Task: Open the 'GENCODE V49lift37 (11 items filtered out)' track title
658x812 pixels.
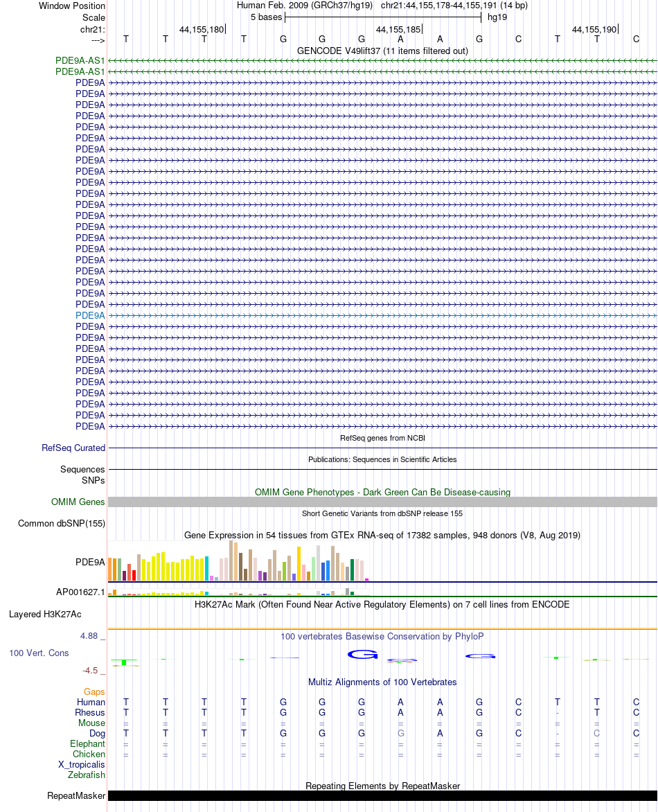Action: pos(382,51)
